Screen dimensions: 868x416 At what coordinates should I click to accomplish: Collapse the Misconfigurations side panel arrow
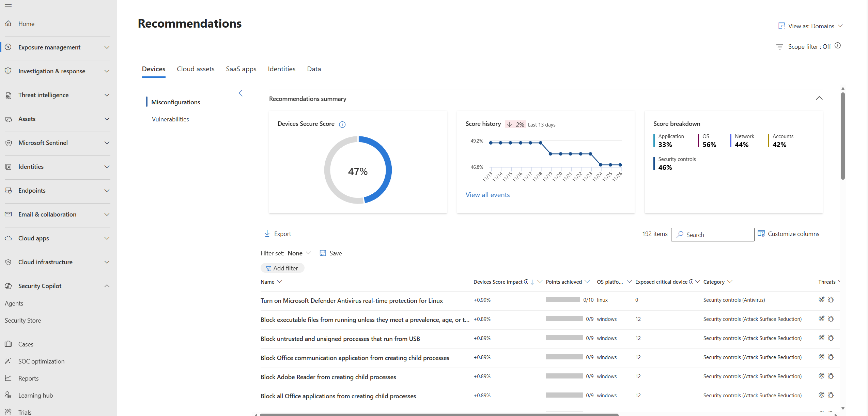241,93
